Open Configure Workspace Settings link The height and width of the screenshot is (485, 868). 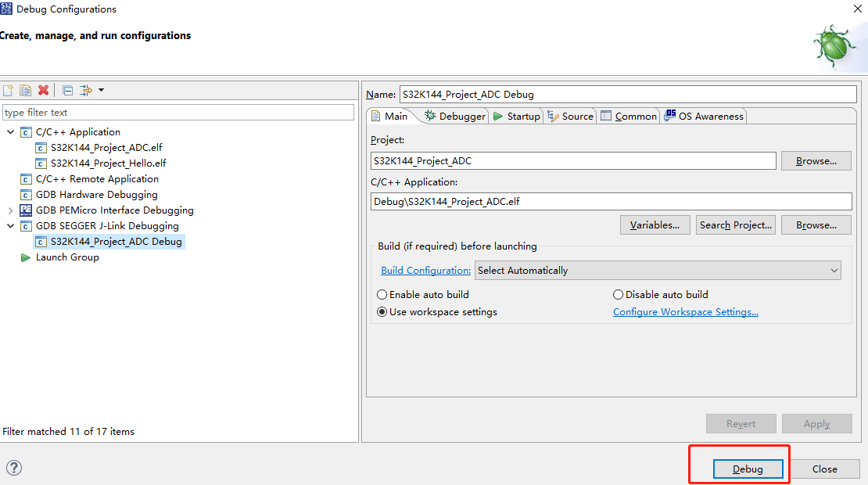[x=686, y=311]
